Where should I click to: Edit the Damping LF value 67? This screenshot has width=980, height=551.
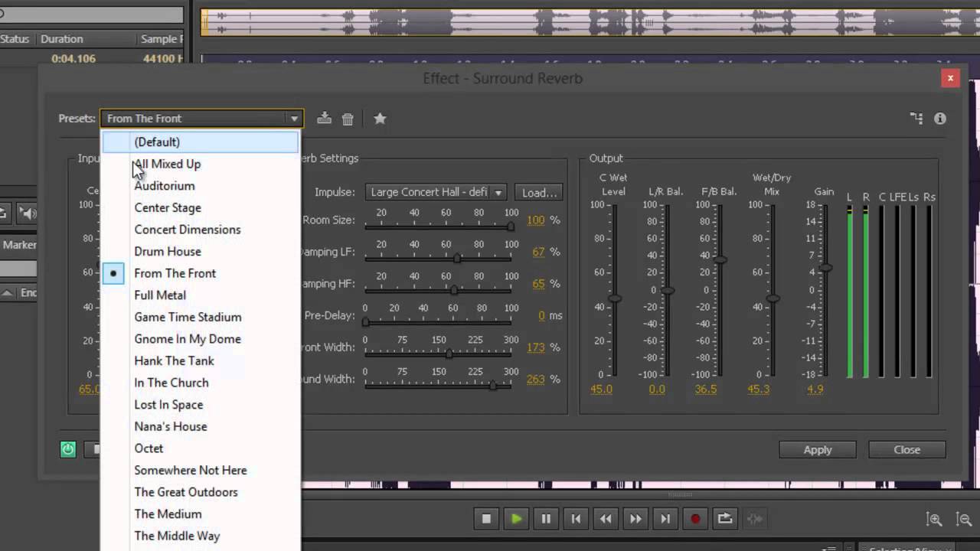pos(538,252)
